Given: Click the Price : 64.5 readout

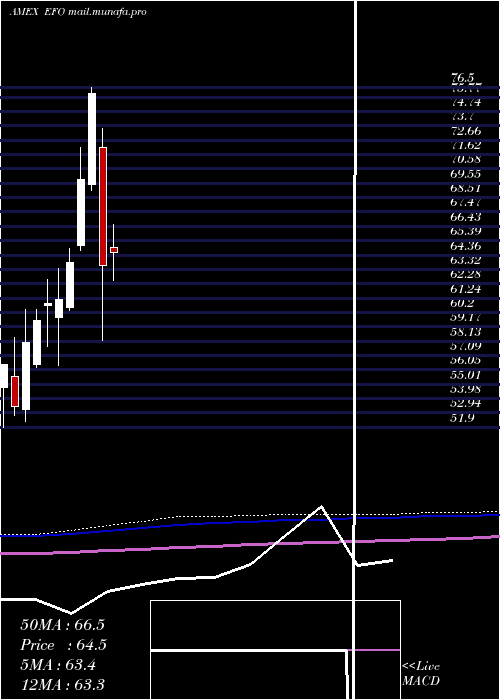Looking at the screenshot, I should [63, 645].
